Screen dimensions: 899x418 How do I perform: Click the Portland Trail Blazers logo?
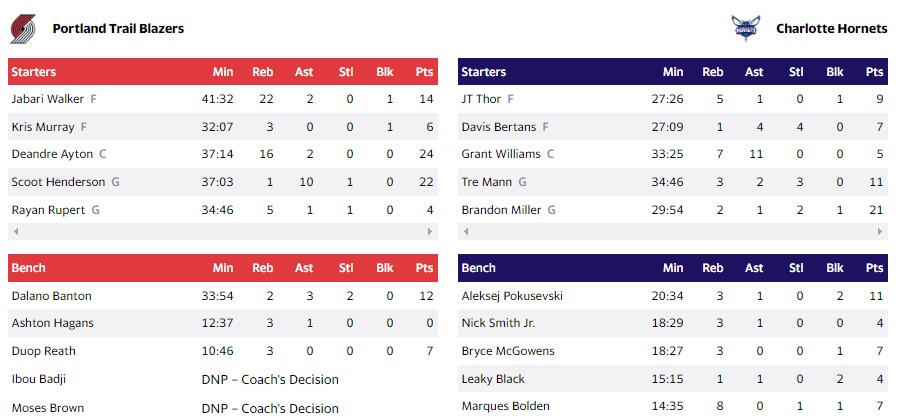tap(24, 29)
